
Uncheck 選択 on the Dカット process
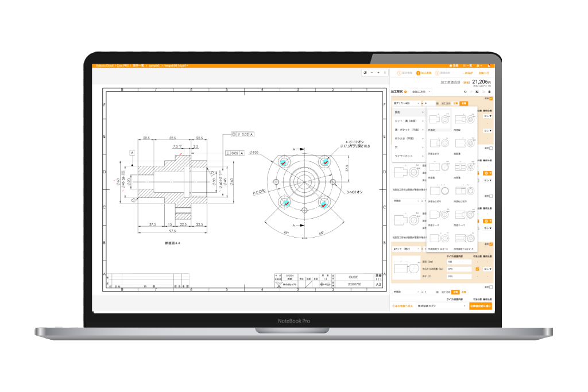point(491,244)
